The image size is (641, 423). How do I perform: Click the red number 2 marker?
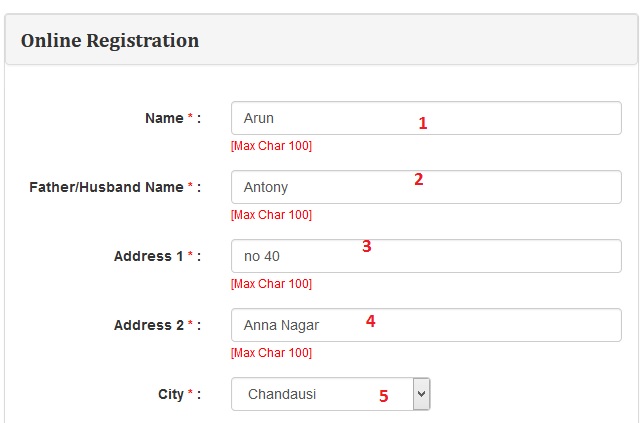(x=419, y=180)
